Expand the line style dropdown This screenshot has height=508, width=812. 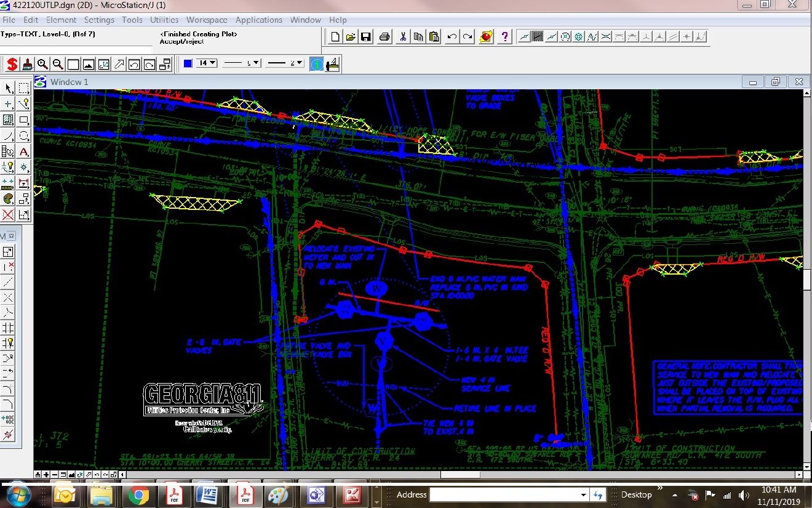click(x=241, y=63)
